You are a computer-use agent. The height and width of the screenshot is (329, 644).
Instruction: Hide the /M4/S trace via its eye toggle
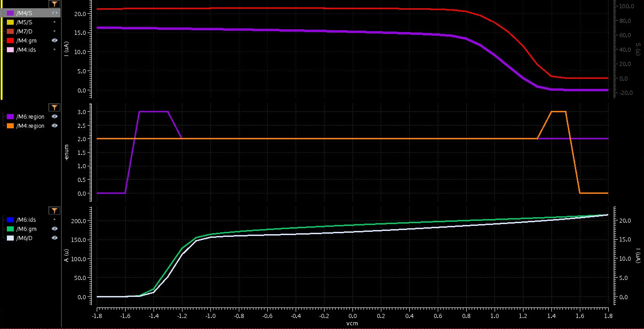55,13
